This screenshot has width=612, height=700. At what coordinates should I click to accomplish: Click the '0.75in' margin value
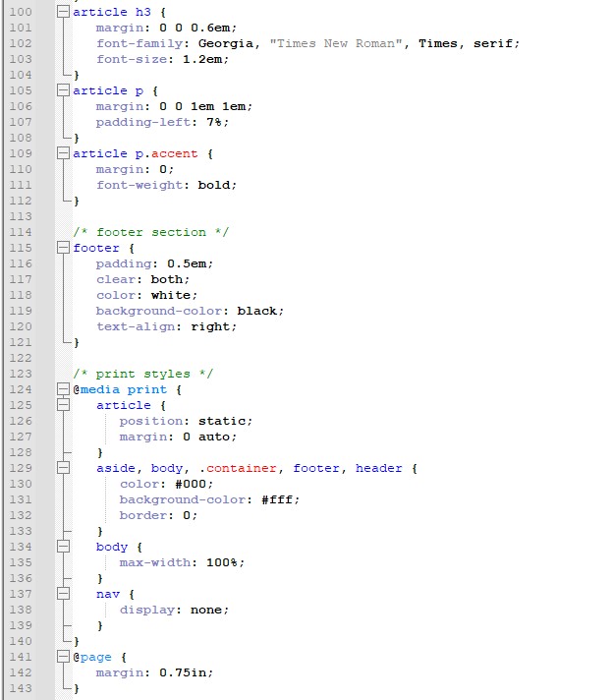pyautogui.click(x=183, y=672)
